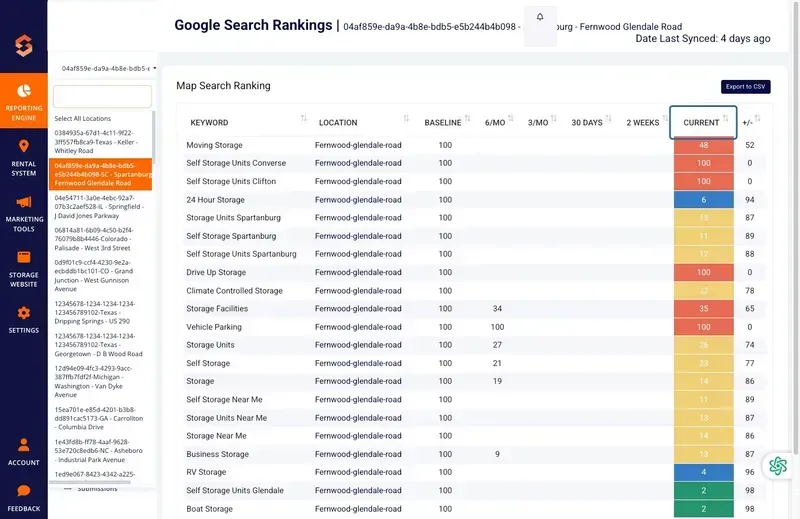Select Georgetown D B Wood Road location

pos(101,345)
